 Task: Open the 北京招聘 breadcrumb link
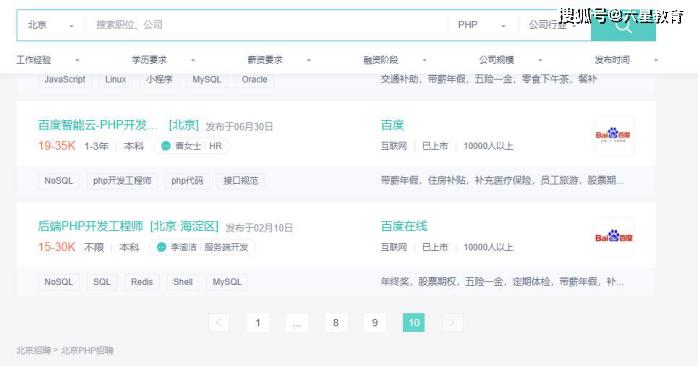33,350
